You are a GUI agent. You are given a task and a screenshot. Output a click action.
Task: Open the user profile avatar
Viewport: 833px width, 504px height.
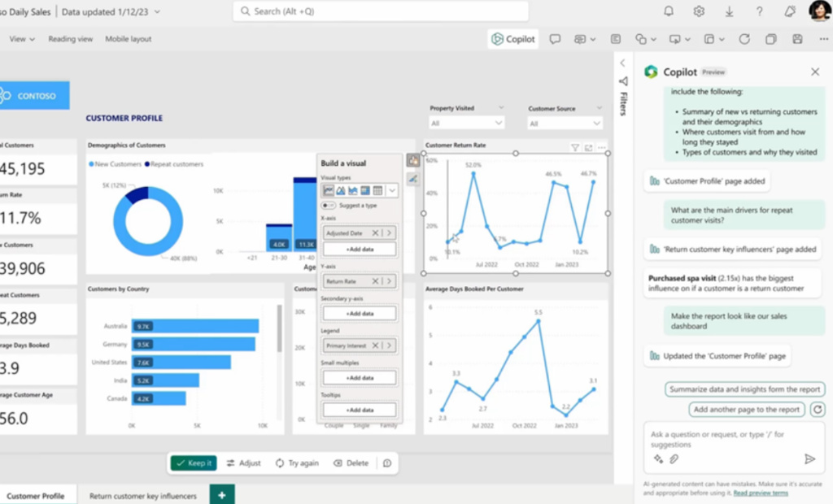[x=820, y=11]
